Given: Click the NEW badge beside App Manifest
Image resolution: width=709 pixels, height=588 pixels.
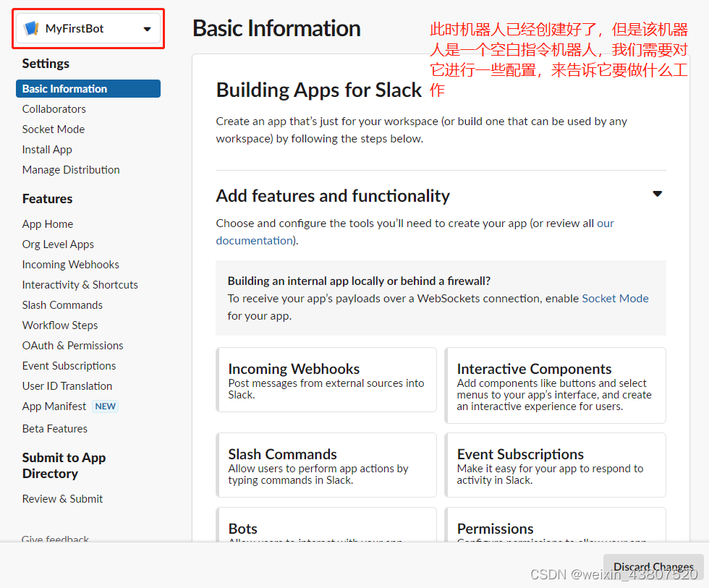Looking at the screenshot, I should pos(106,406).
